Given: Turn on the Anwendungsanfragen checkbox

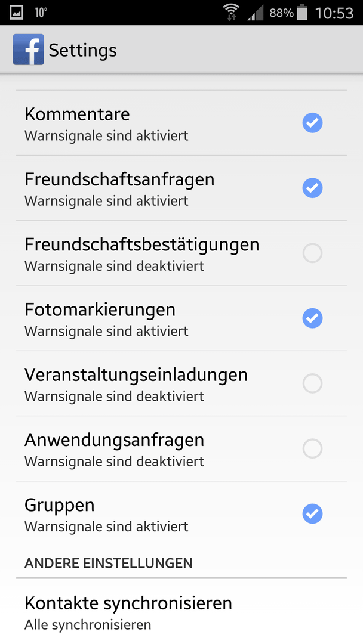Looking at the screenshot, I should tap(312, 448).
